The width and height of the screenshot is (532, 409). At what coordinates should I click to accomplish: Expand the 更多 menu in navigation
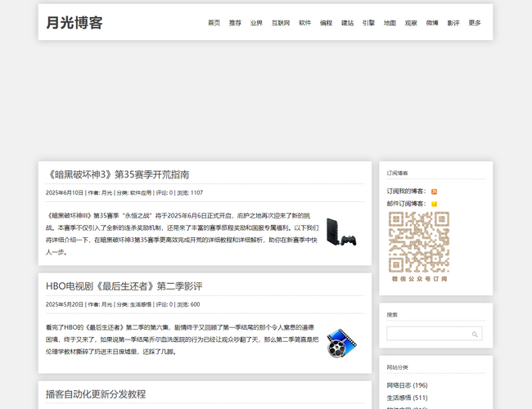click(475, 23)
